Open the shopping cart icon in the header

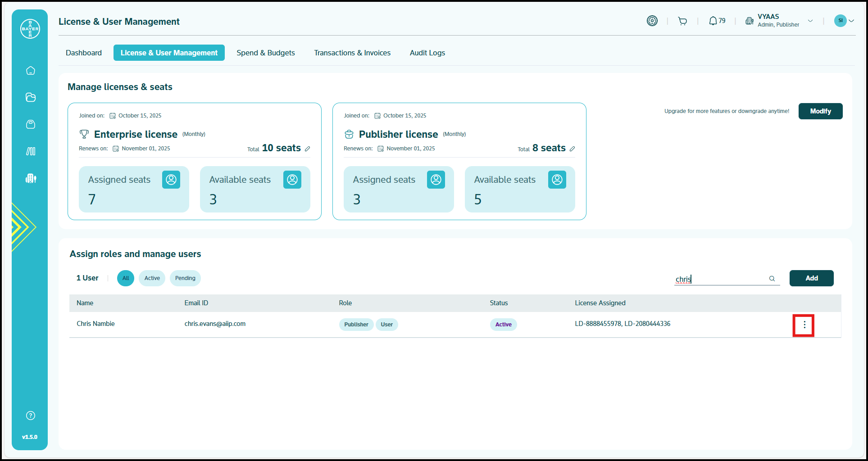point(682,21)
